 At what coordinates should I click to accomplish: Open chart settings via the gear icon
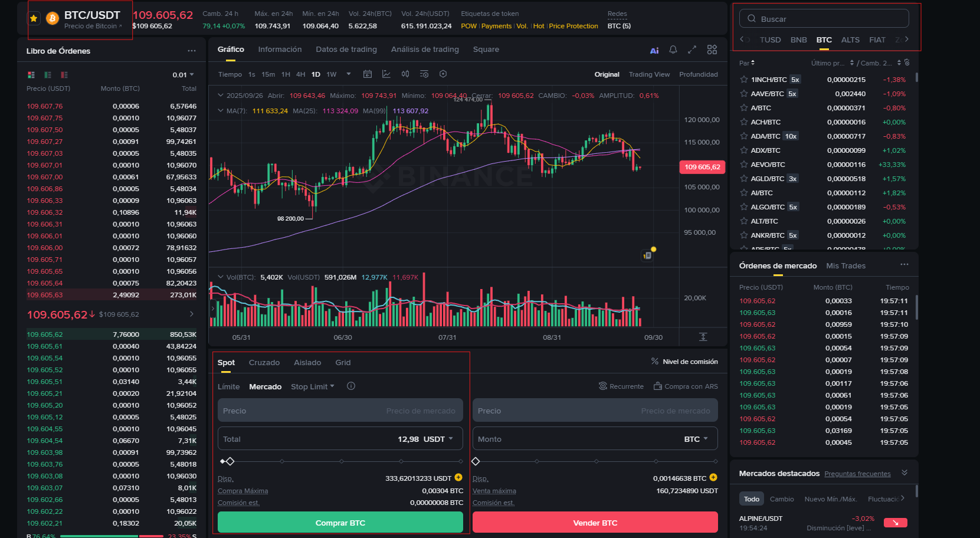click(443, 74)
